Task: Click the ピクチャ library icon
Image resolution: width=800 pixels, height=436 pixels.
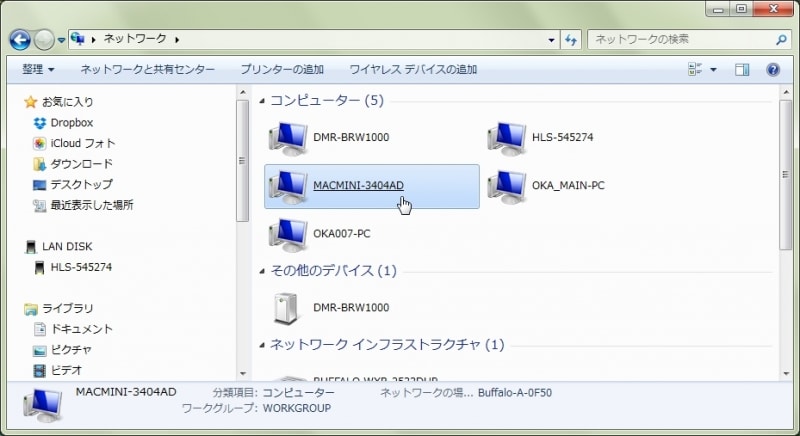Action: click(39, 350)
